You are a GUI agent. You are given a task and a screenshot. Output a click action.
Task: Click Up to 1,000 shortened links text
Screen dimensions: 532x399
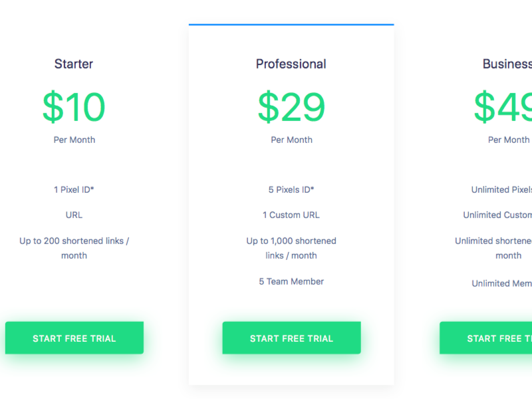(x=291, y=248)
